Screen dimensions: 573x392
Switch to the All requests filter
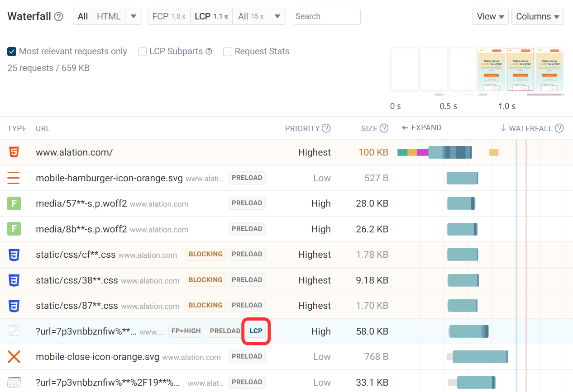point(82,16)
